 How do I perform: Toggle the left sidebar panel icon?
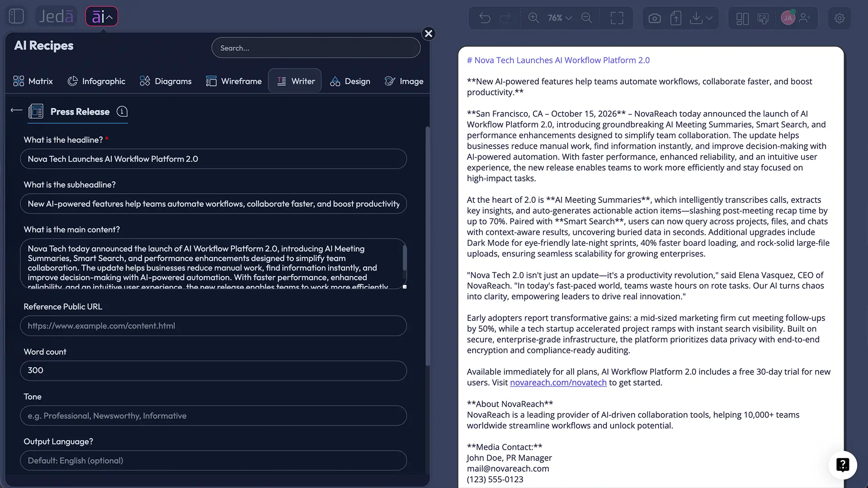tap(16, 16)
